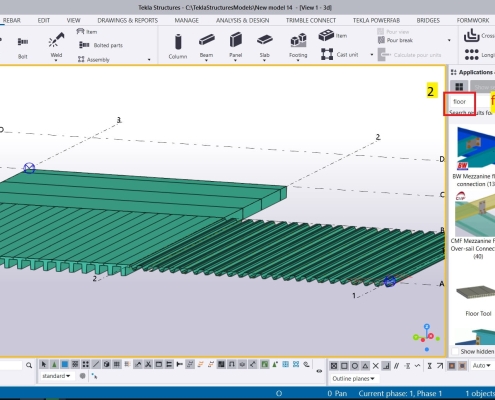Screen dimensions: 495x400
Task: Click the cube reference model selection switch
Action: point(106,365)
